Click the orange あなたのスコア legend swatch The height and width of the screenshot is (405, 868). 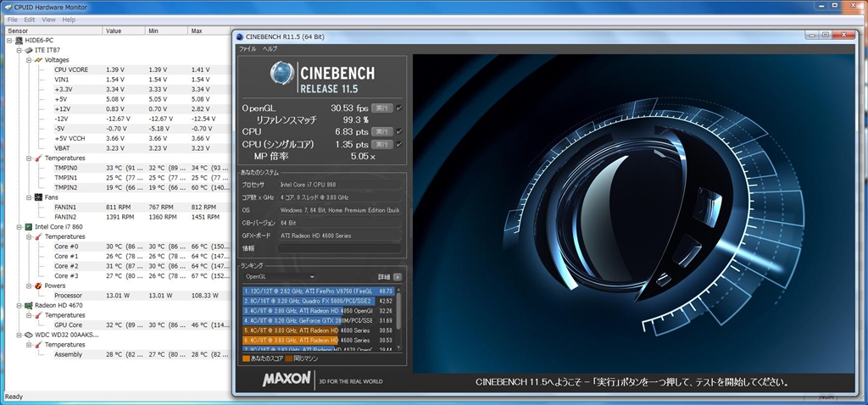(246, 358)
